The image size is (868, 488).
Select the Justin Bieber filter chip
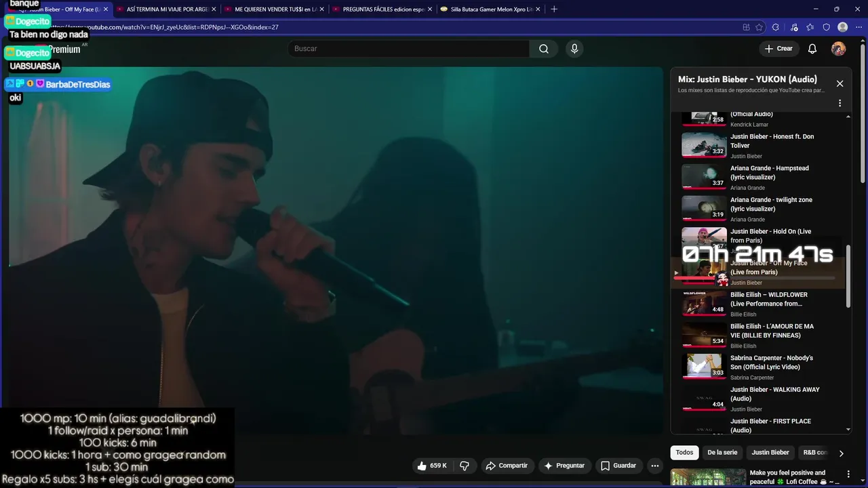[770, 453]
